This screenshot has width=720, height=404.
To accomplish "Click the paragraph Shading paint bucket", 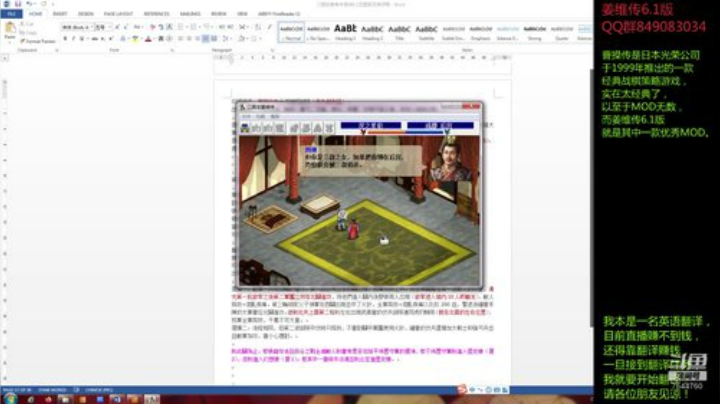I will click(x=242, y=39).
